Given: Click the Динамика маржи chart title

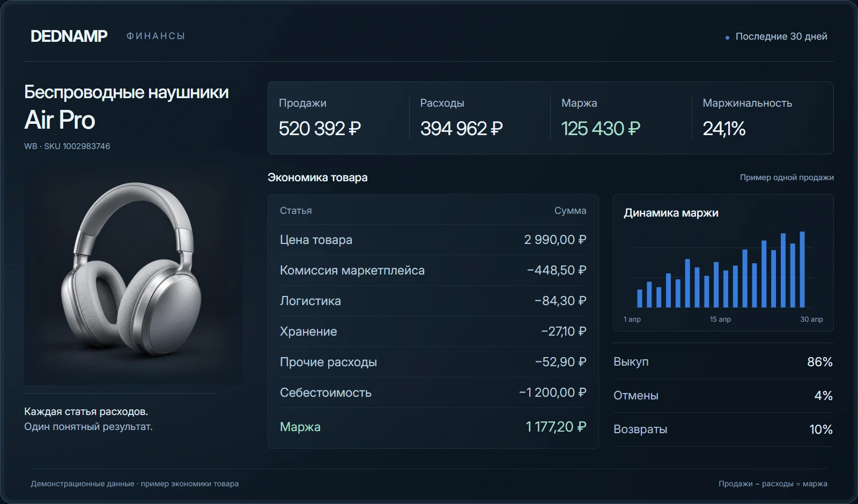Looking at the screenshot, I should (671, 213).
